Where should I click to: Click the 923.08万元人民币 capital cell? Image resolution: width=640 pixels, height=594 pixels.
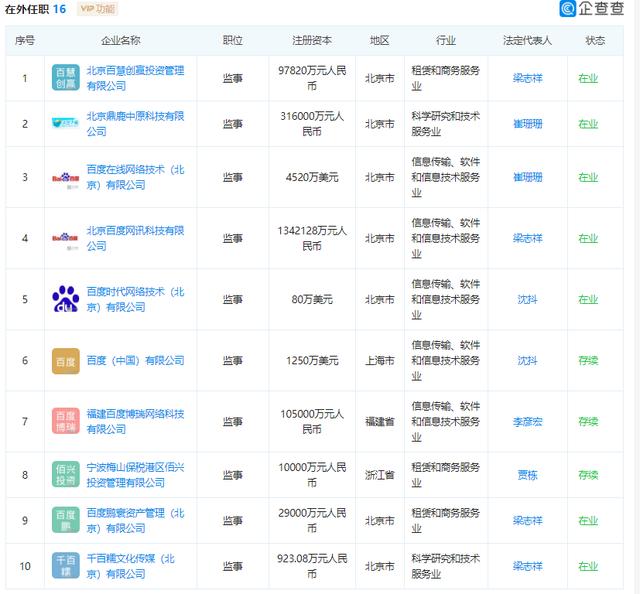(312, 566)
